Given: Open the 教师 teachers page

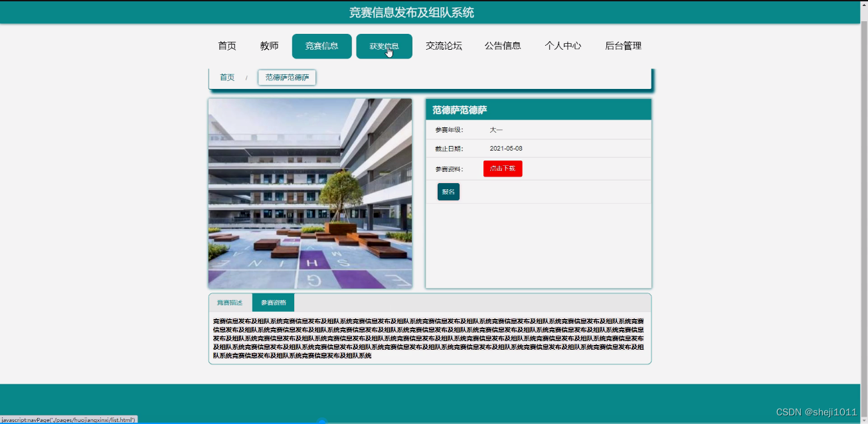Looking at the screenshot, I should point(270,46).
